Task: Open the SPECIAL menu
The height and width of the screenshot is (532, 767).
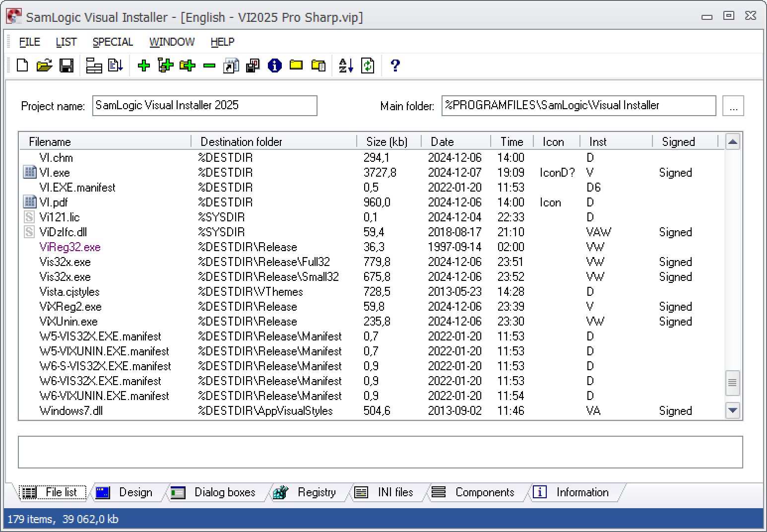Action: coord(113,42)
